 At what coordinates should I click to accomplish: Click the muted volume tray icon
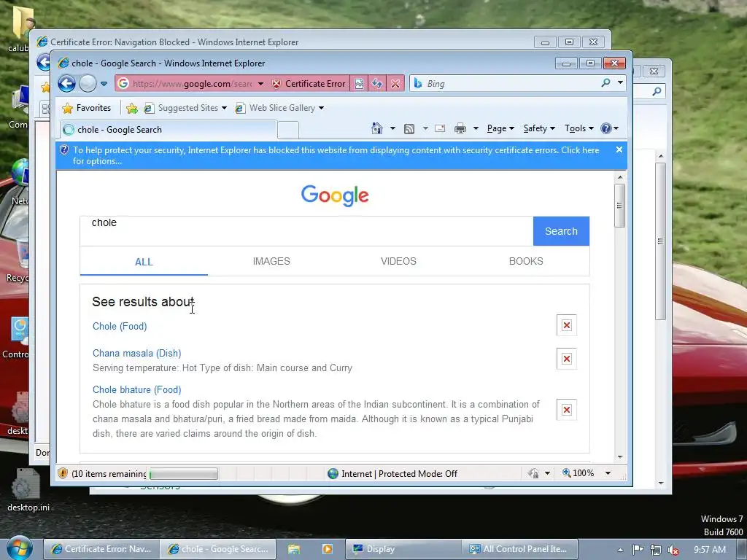point(673,550)
